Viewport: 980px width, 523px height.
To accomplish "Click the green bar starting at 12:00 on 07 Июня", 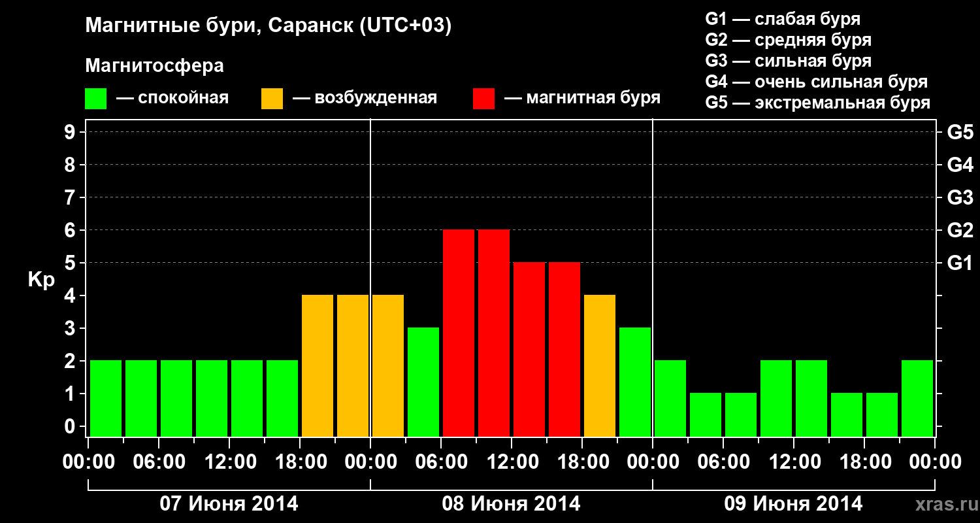I will point(247,399).
